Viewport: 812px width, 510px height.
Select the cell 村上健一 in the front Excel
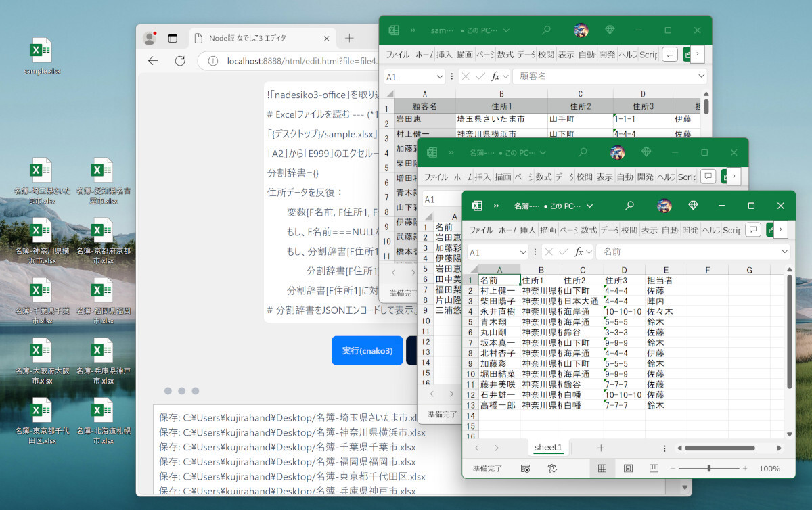499,290
